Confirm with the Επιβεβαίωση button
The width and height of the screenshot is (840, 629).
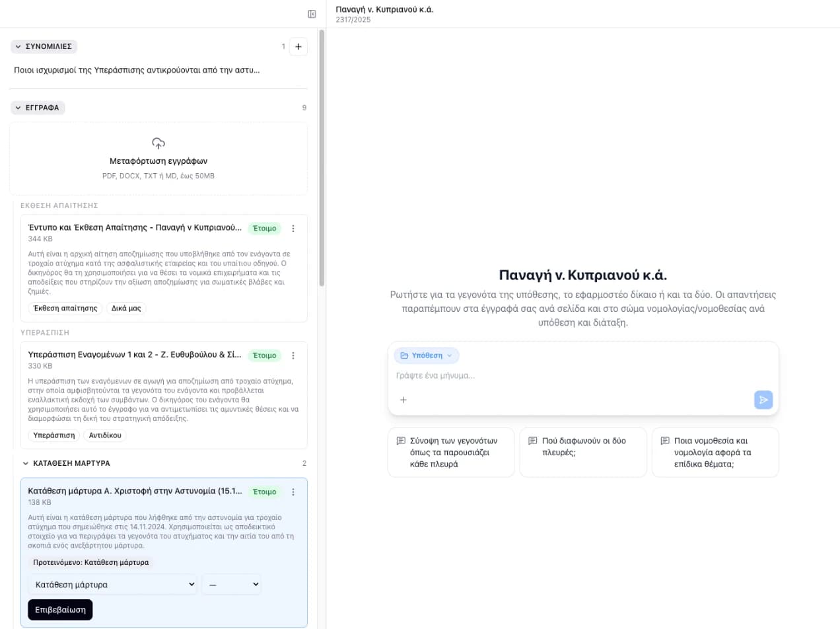60,610
